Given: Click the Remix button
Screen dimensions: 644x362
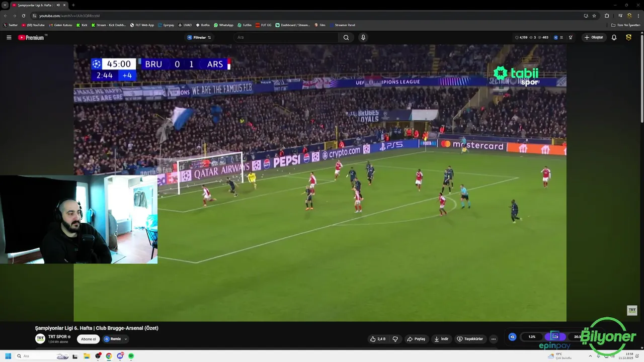Looking at the screenshot, I should pyautogui.click(x=113, y=339).
